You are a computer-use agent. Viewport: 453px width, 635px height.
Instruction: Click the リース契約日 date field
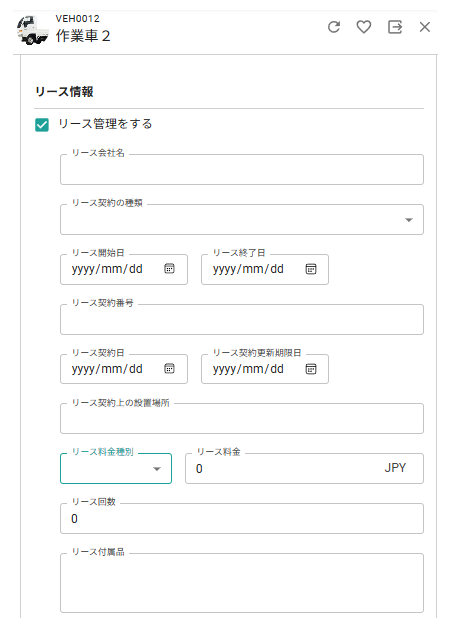coord(123,369)
